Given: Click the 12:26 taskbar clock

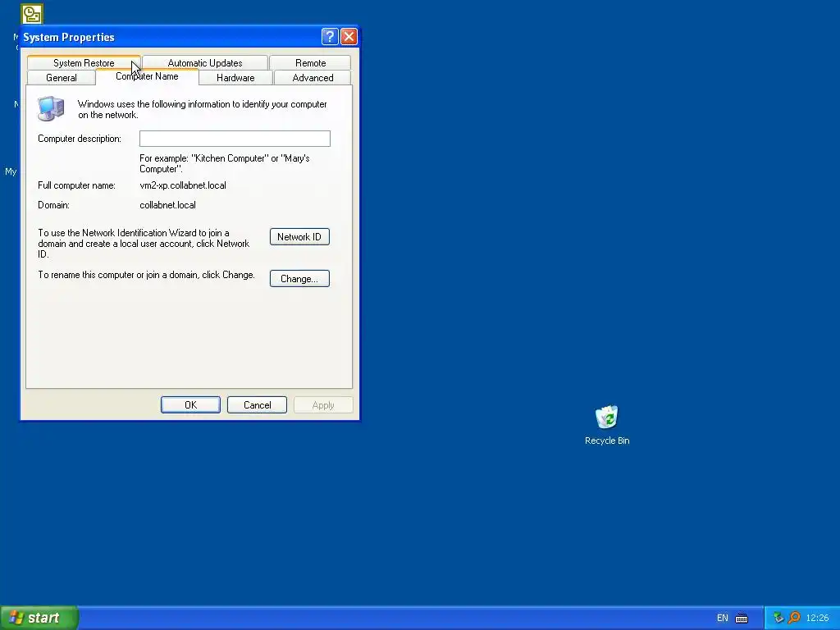Looking at the screenshot, I should point(817,619).
